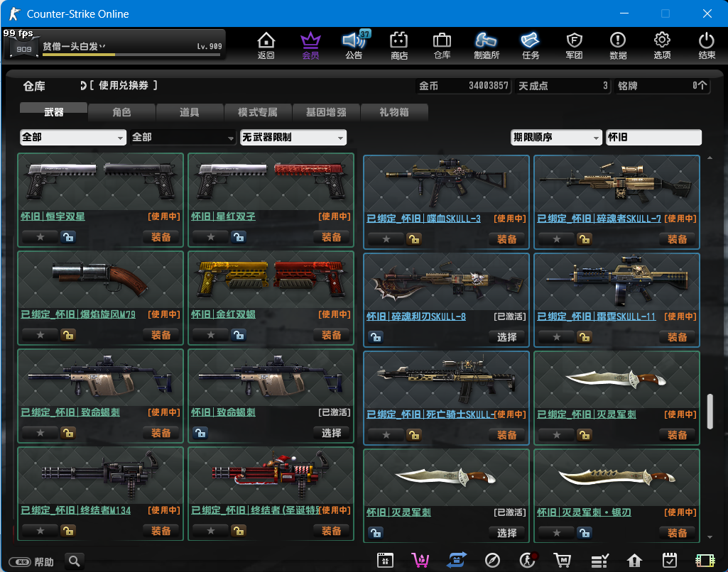Open the first 全部 category dropdown

coord(73,137)
